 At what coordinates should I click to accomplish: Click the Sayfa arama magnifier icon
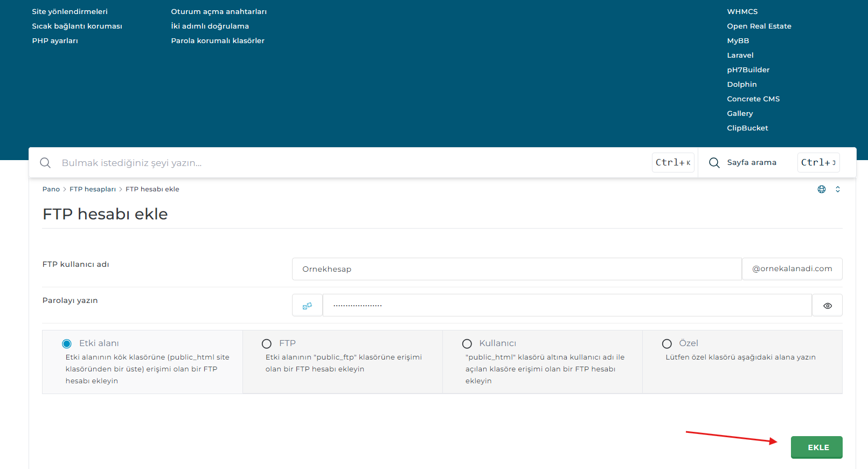[x=714, y=163]
